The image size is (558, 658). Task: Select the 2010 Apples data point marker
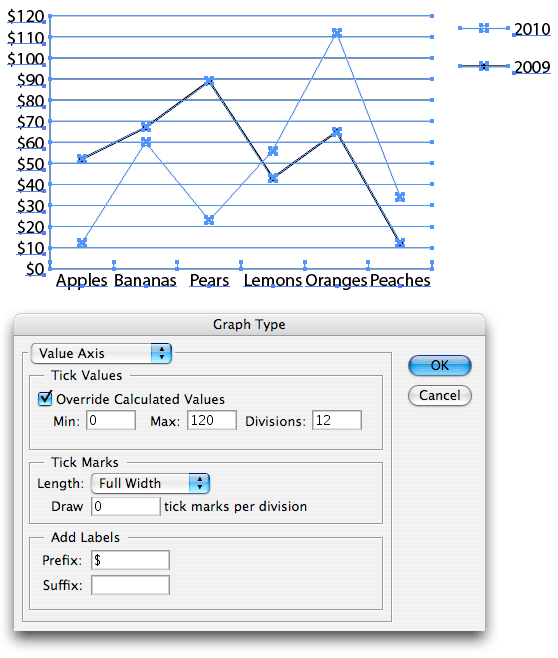point(82,243)
